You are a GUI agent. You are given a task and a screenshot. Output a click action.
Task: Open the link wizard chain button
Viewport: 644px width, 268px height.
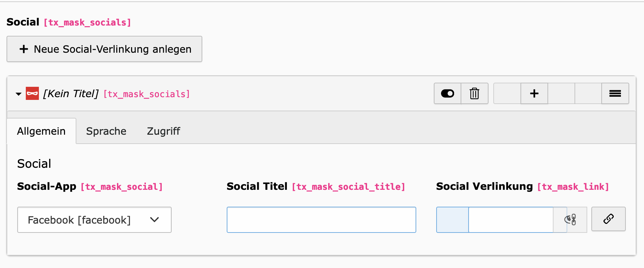608,219
